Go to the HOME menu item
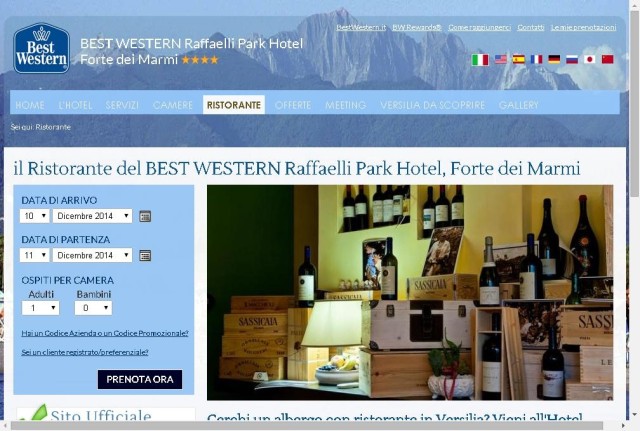 30,105
